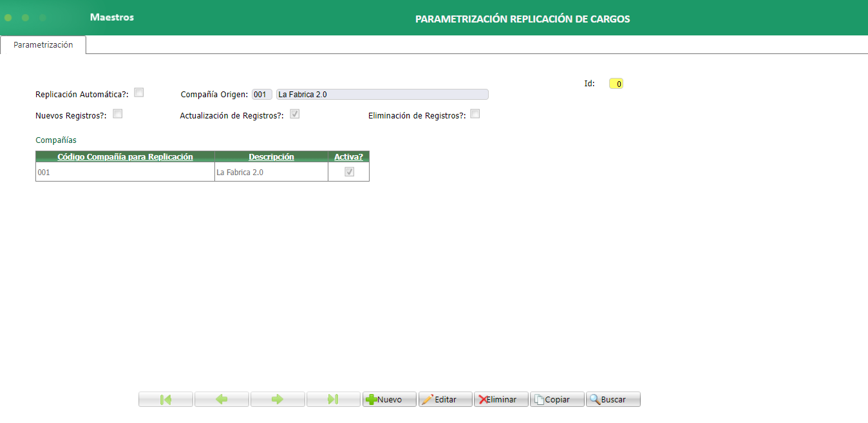Select the Compañía Origen code field
Screen dimensions: 868x423
pyautogui.click(x=261, y=94)
